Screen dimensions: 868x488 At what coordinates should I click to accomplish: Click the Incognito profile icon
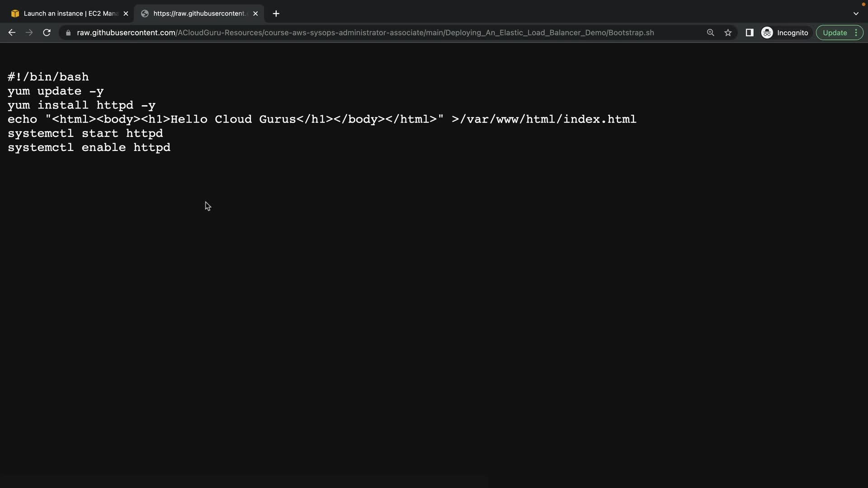767,33
